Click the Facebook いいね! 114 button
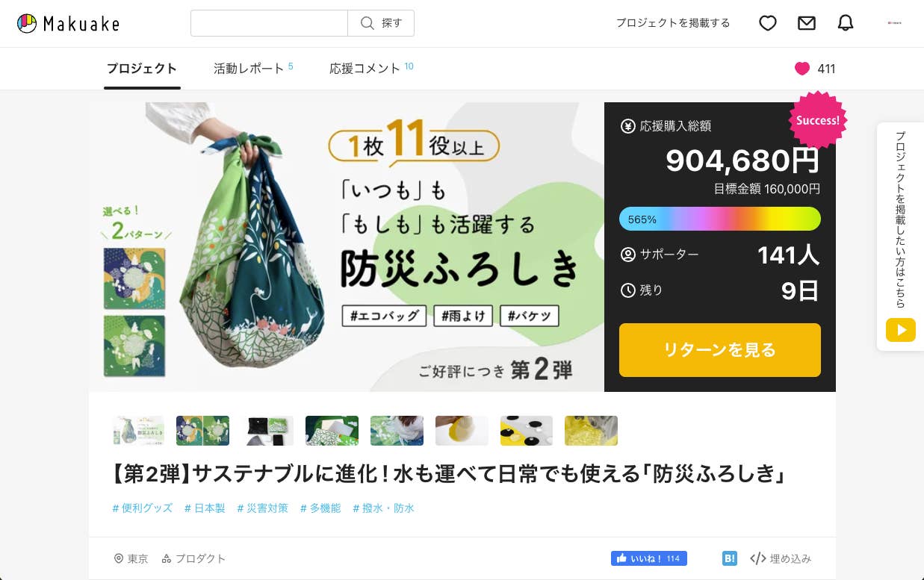Viewport: 924px width, 580px height. tap(649, 558)
